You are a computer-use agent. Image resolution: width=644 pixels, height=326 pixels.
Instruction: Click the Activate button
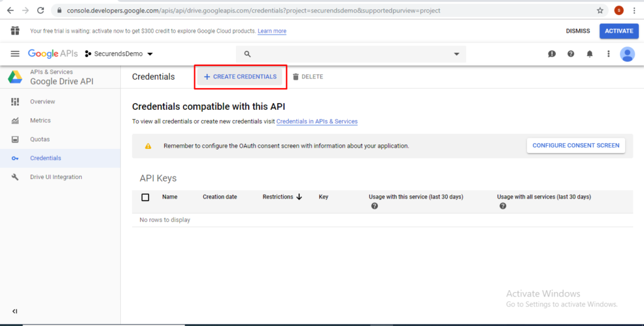click(619, 31)
